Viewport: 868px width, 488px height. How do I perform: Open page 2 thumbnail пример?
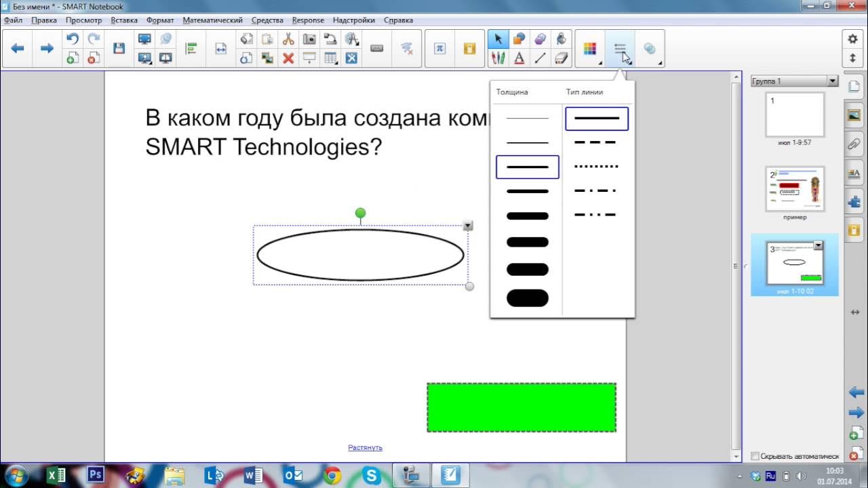[795, 189]
